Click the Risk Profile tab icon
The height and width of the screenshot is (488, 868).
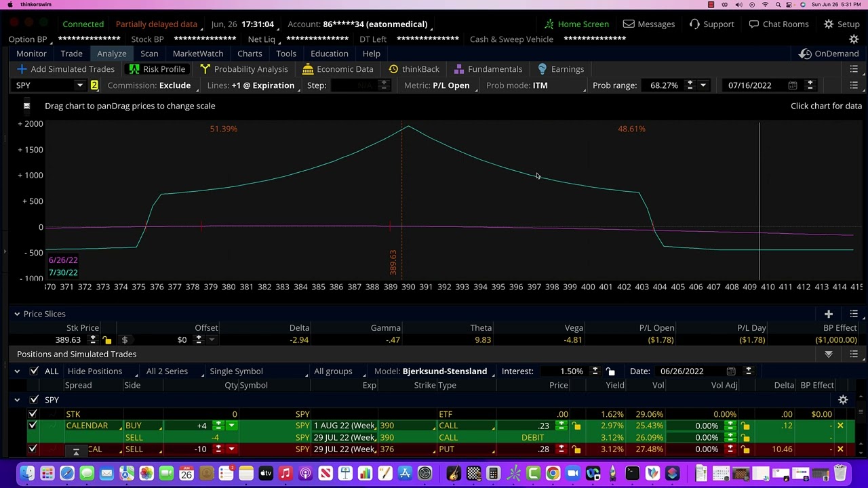click(x=134, y=69)
